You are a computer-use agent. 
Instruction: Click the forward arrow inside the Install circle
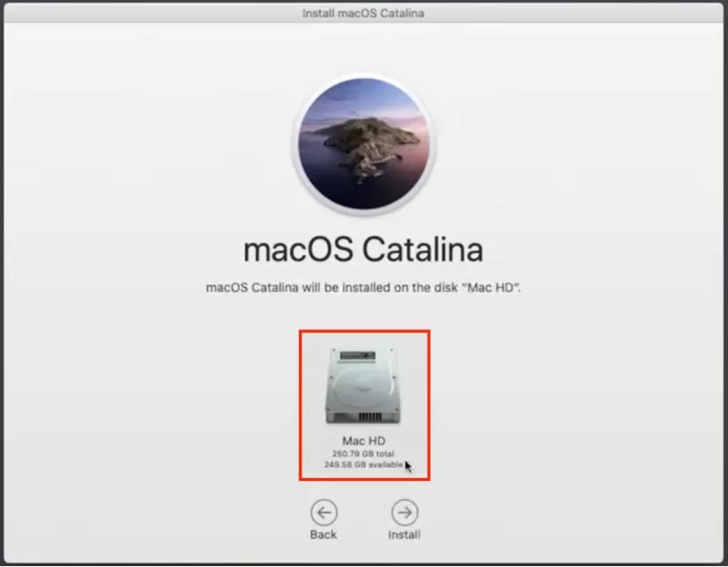point(403,512)
